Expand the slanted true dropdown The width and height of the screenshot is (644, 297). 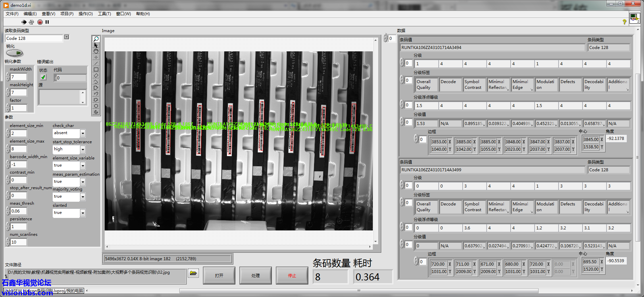(83, 213)
